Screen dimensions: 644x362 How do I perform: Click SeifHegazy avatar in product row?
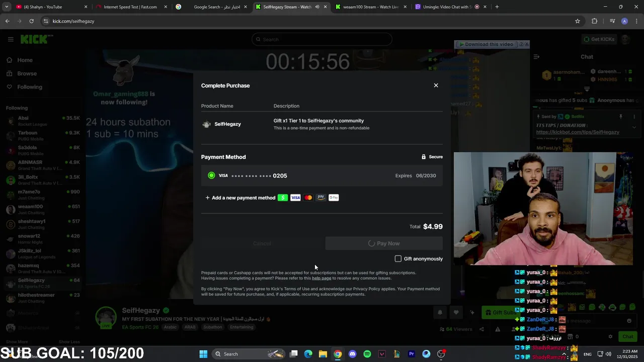pyautogui.click(x=206, y=124)
